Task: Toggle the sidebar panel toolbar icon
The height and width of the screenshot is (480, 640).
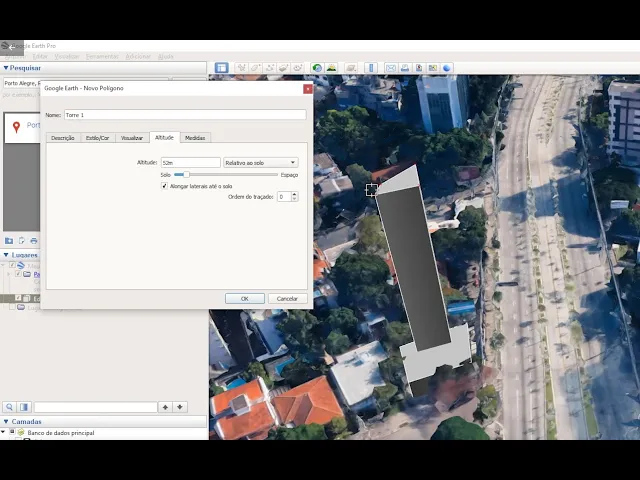Action: coord(221,68)
